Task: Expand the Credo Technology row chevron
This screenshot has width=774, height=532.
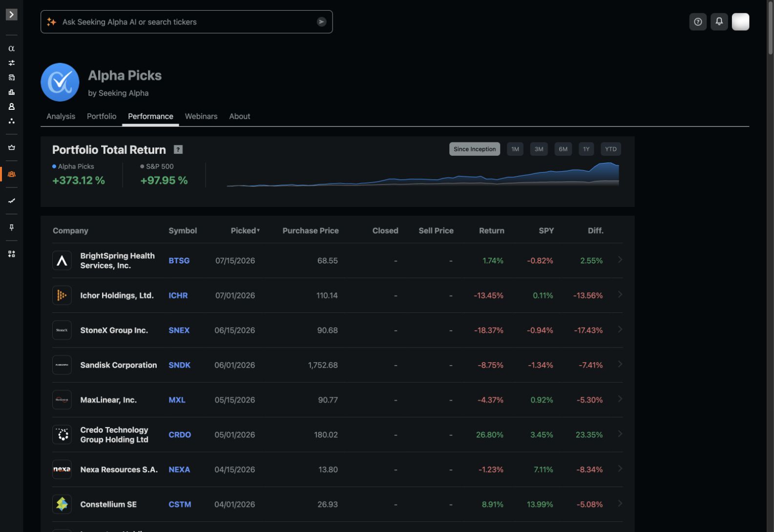Action: coord(620,434)
